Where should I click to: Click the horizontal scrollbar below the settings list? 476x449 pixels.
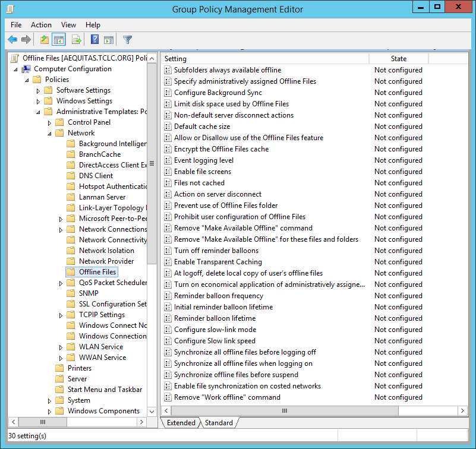pyautogui.click(x=284, y=410)
